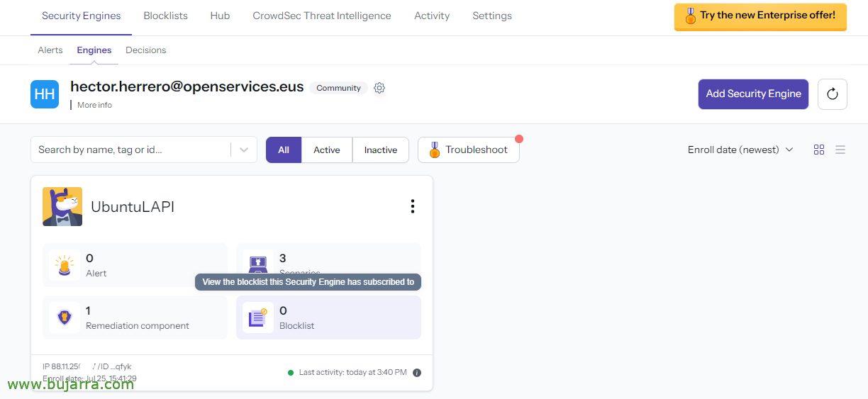Open the Hub tab
The width and height of the screenshot is (868, 399).
pos(220,16)
